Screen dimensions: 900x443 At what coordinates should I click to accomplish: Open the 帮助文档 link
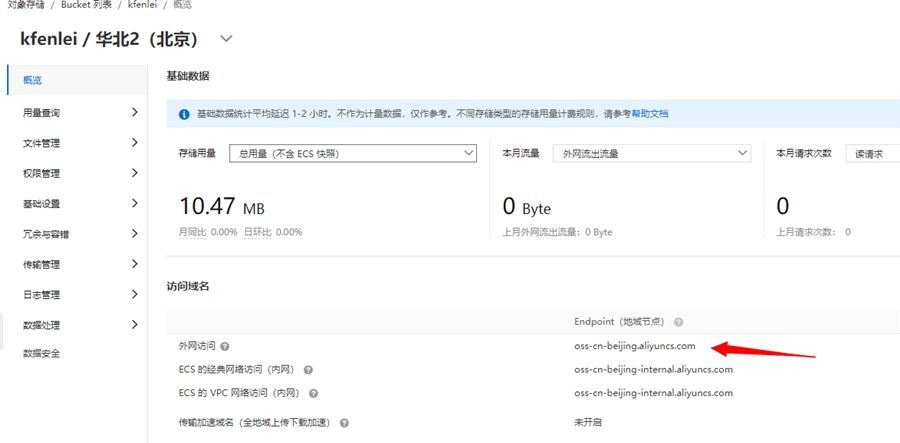(649, 114)
